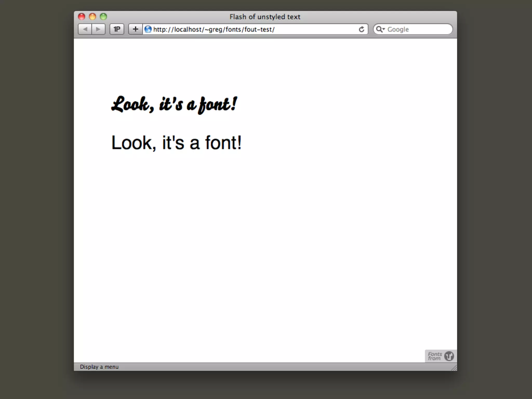Click the 'Flash of unstyled text' window title
The image size is (532, 399).
(x=265, y=17)
